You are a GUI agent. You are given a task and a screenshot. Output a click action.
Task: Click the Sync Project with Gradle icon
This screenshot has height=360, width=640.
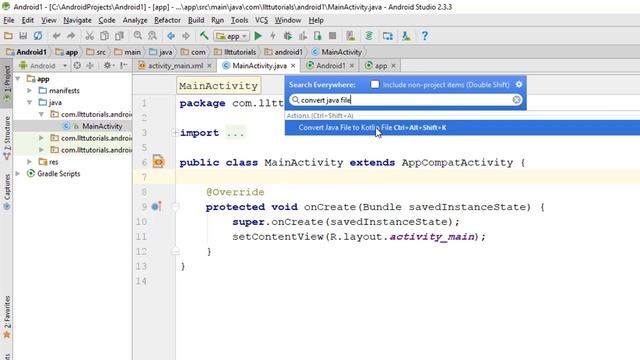369,36
